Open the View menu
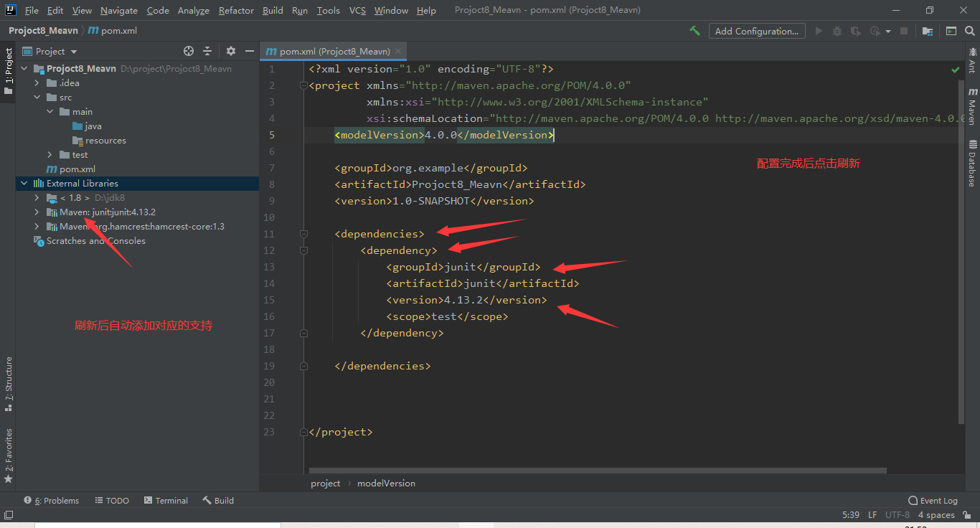 82,10
